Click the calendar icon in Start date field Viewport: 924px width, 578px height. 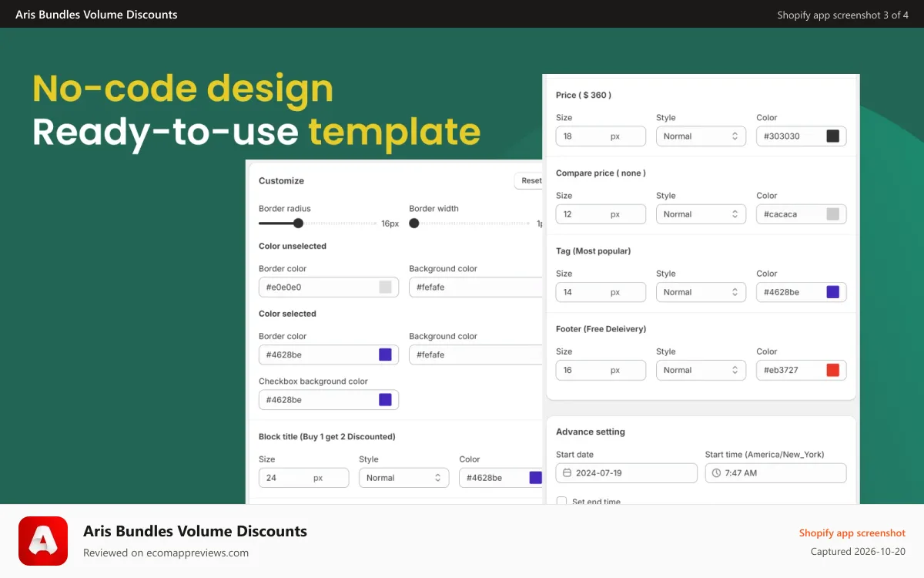(x=567, y=472)
